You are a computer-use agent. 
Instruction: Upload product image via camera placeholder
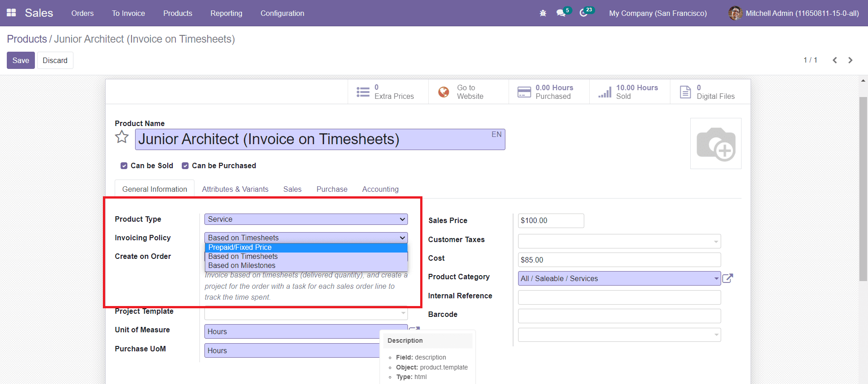pyautogui.click(x=715, y=144)
